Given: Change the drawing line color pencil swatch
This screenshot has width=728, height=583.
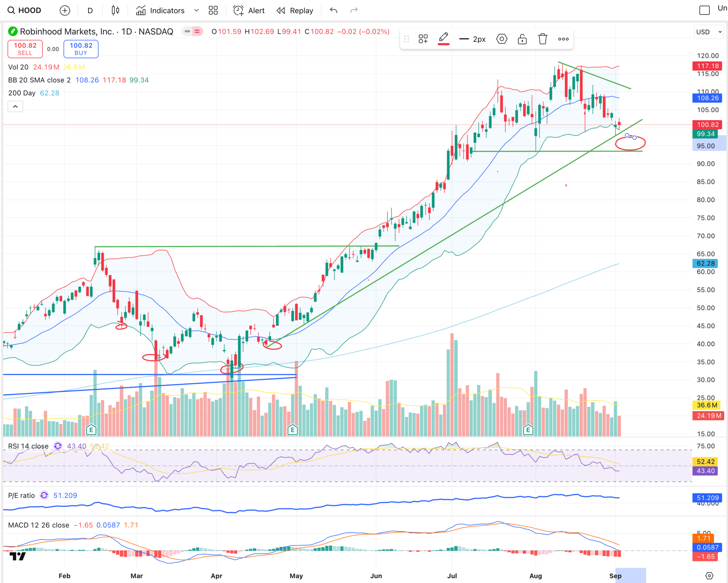Looking at the screenshot, I should 443,39.
